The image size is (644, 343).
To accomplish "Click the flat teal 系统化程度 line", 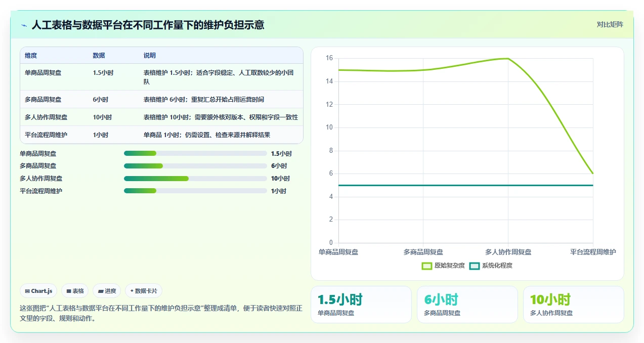I will click(x=465, y=185).
